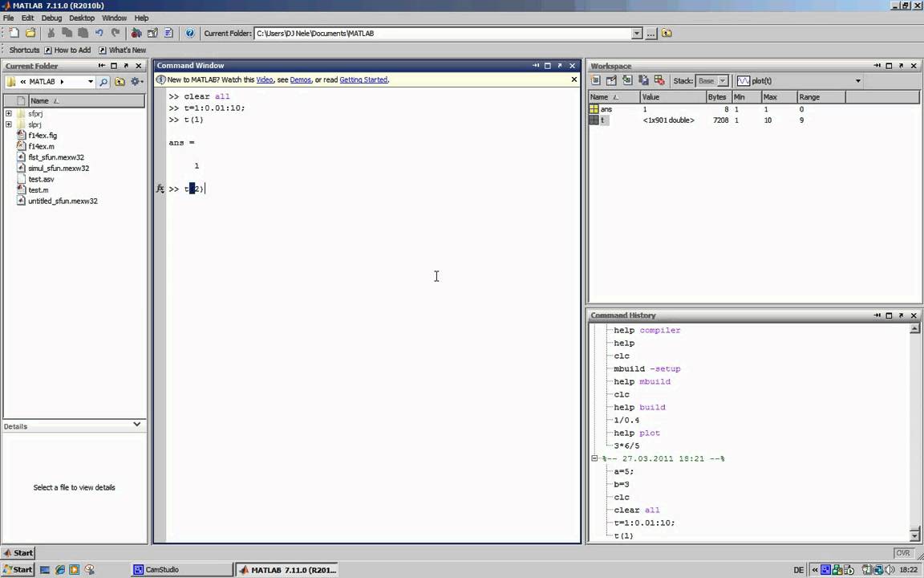Open the Profiler icon in the toolbar
This screenshot has height=578, width=924.
(168, 33)
